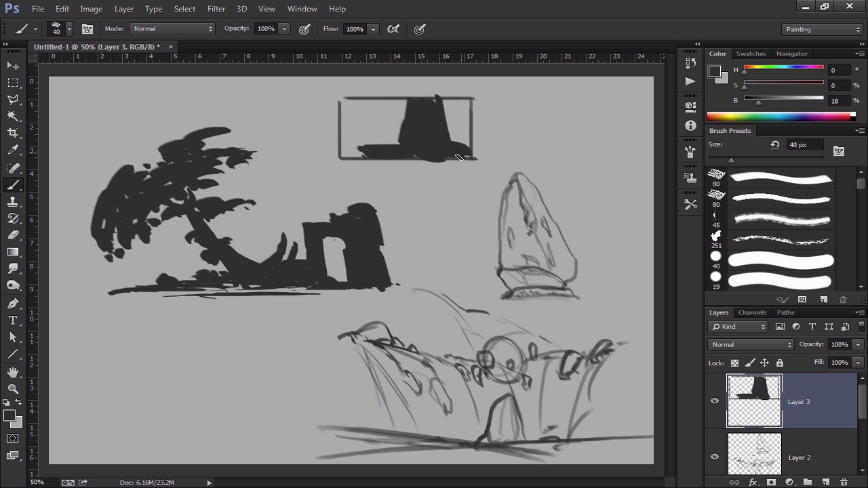Hide Layer 2 using its eye icon

(x=715, y=457)
